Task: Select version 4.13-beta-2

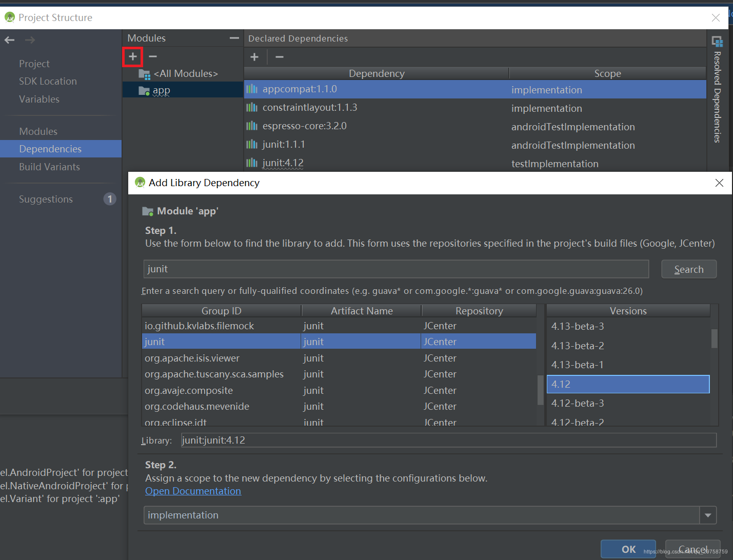Action: (628, 346)
